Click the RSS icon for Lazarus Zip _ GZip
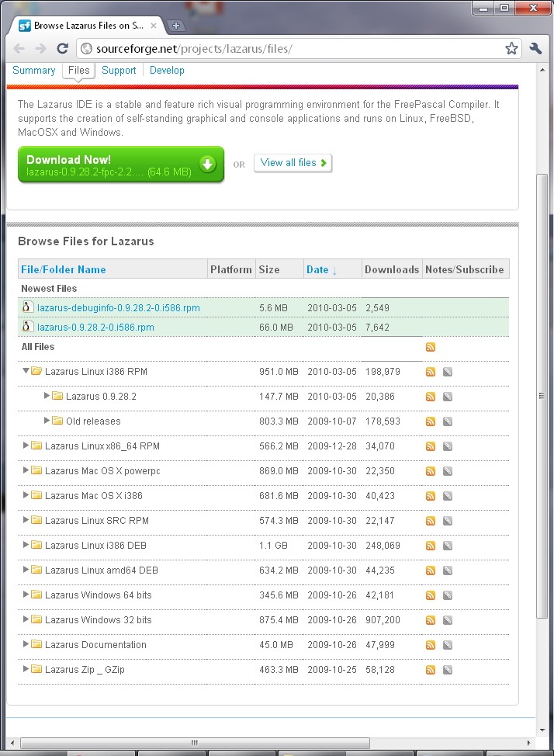The height and width of the screenshot is (756, 554). coord(431,670)
